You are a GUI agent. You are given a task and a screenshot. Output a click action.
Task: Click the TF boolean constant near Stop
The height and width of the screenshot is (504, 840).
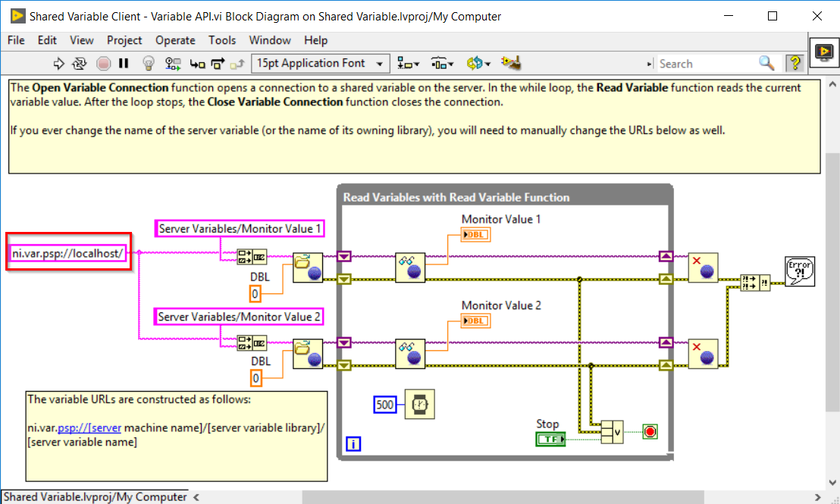550,438
